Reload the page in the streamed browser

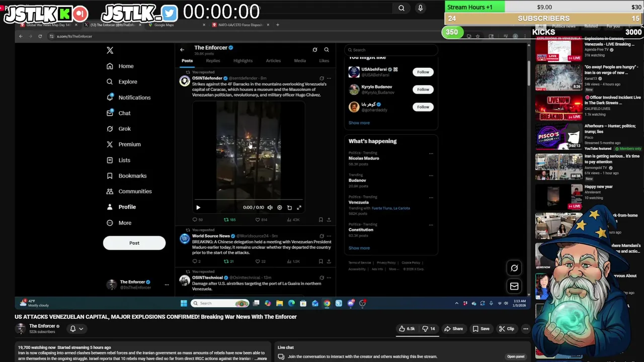40,36
